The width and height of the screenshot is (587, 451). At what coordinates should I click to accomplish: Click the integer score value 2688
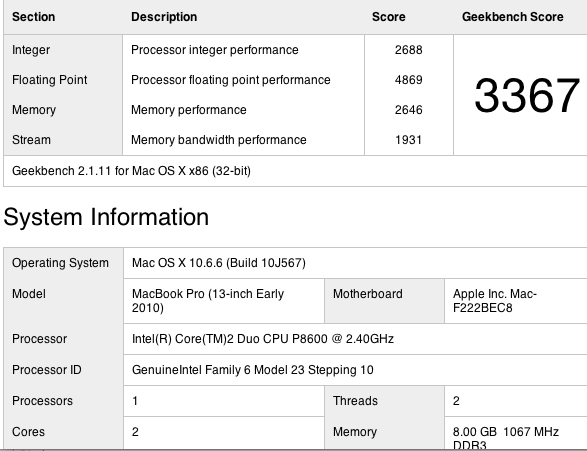point(408,50)
